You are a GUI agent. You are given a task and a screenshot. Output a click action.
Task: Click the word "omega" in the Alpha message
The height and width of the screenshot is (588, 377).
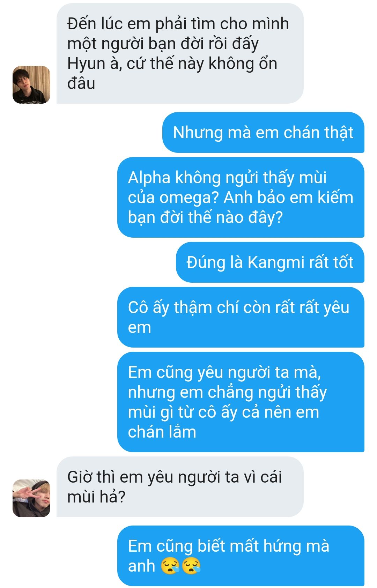(189, 198)
